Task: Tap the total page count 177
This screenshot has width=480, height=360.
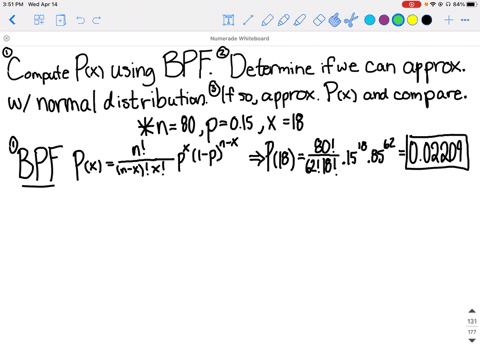Action: click(472, 332)
